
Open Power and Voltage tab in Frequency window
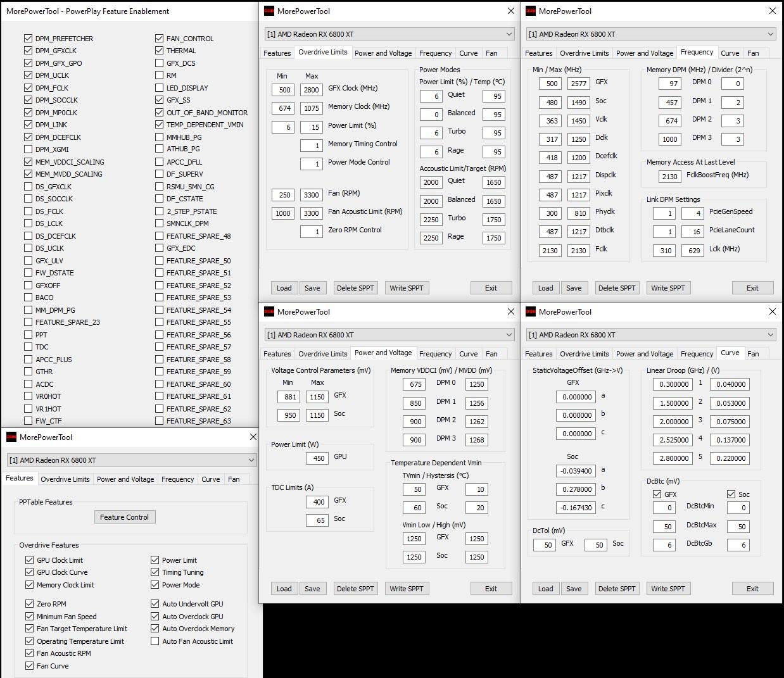click(x=645, y=53)
